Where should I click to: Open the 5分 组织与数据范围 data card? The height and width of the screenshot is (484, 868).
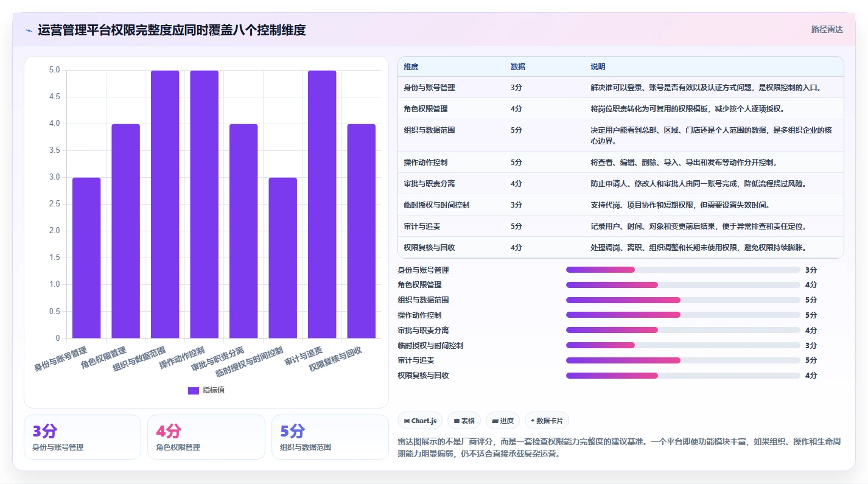point(330,437)
